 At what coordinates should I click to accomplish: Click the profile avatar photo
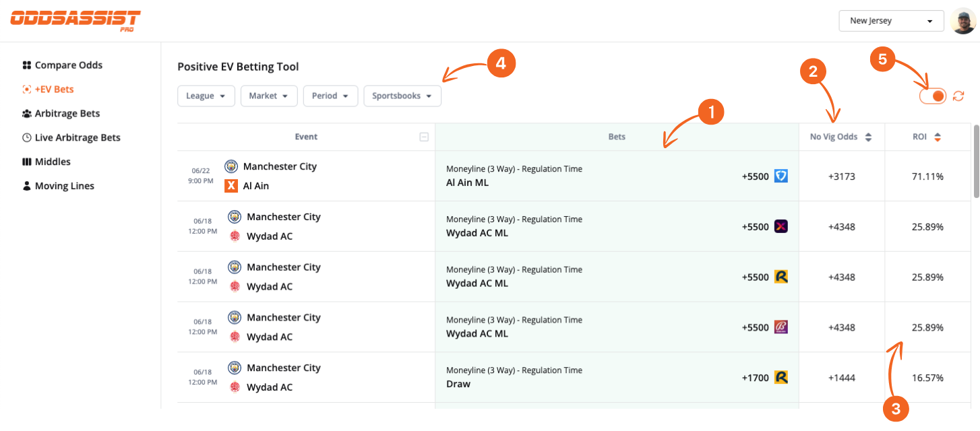coord(965,20)
